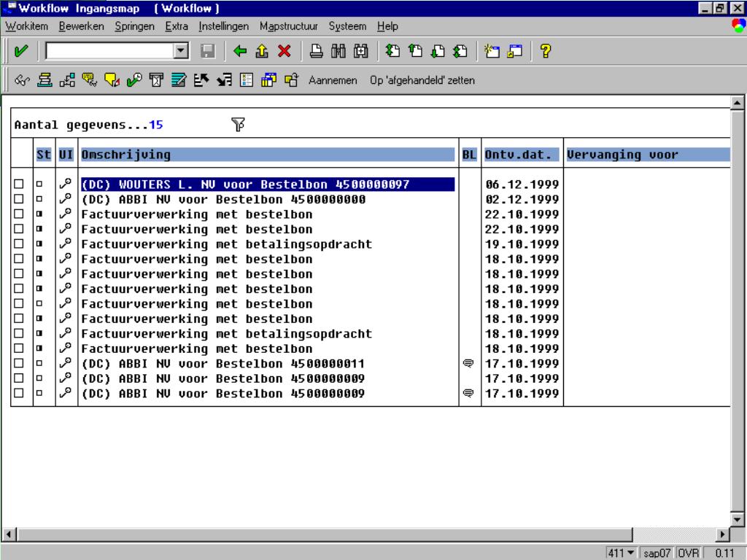Select the ABBI NV Bestelbon 4500000011 entry
This screenshot has height=560, width=747.
[x=223, y=364]
